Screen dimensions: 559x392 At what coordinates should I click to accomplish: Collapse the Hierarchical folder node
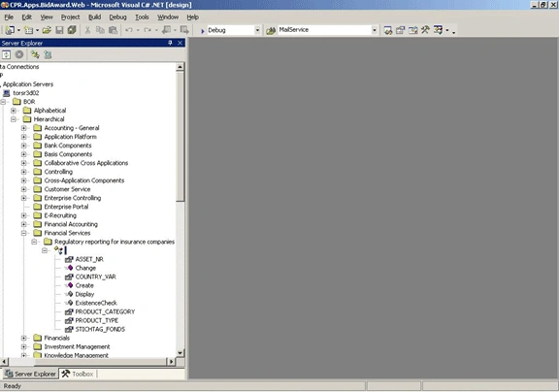pos(14,119)
